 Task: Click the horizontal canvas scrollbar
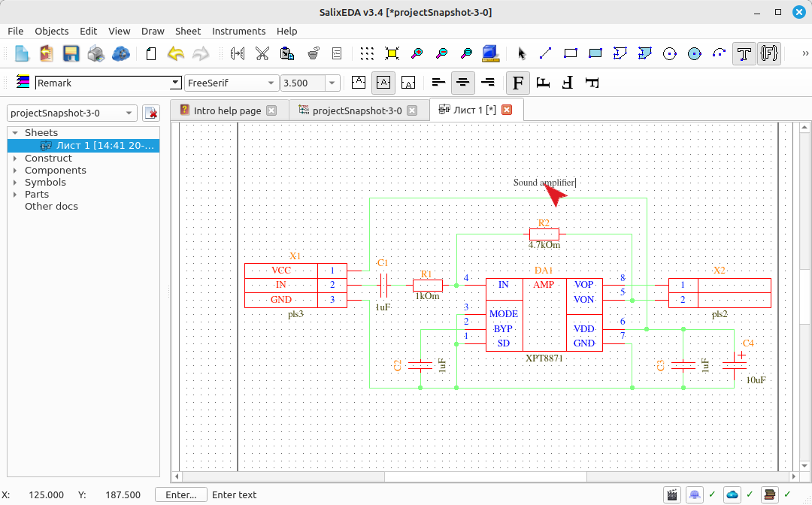click(x=486, y=476)
